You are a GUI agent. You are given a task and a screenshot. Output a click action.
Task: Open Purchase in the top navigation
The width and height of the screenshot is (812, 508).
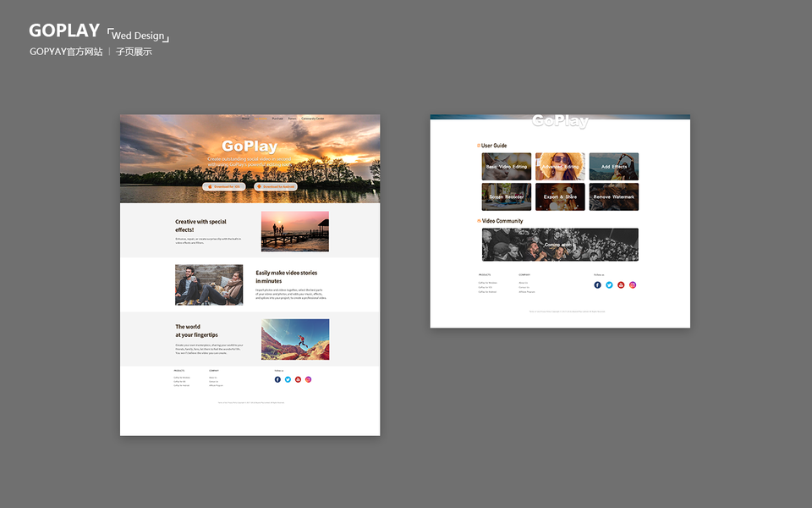pos(277,119)
